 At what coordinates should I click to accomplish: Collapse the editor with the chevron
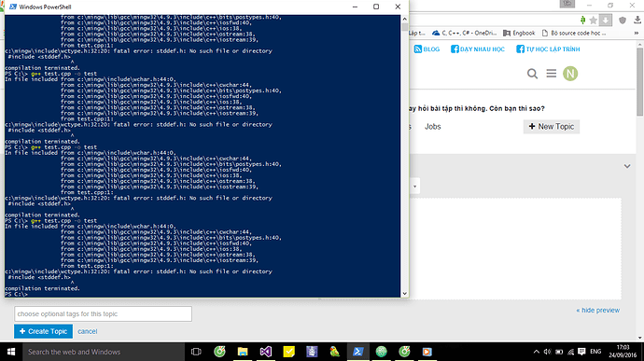coord(627,166)
